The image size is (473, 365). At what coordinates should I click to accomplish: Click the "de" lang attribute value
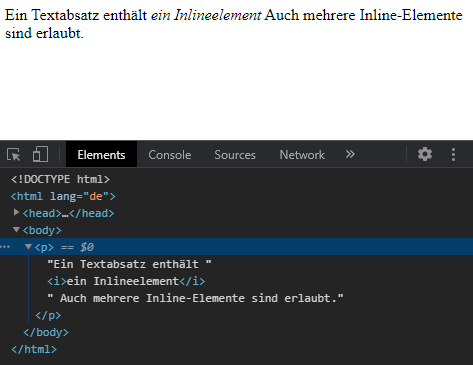tap(96, 196)
